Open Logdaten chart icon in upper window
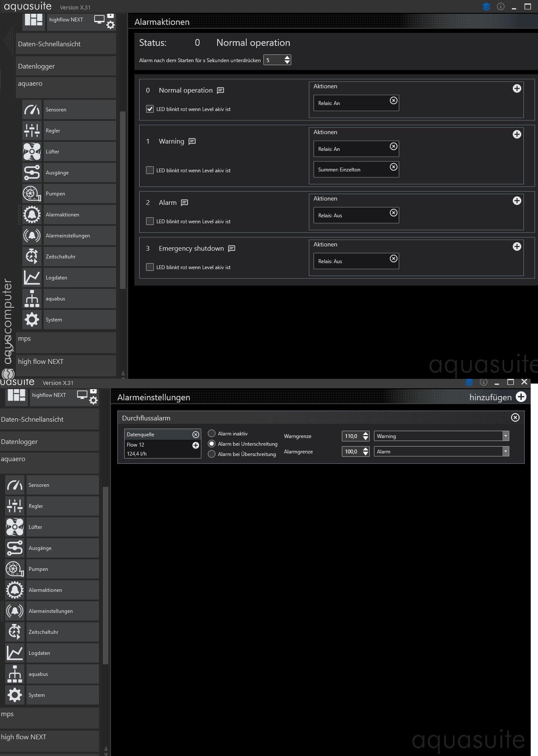Image resolution: width=538 pixels, height=756 pixels. click(32, 278)
